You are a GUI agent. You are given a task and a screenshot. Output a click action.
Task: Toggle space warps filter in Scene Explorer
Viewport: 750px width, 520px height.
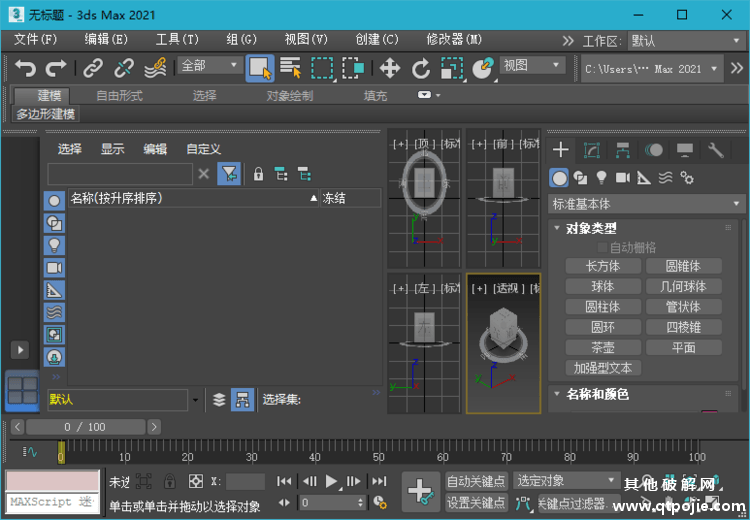tap(54, 312)
